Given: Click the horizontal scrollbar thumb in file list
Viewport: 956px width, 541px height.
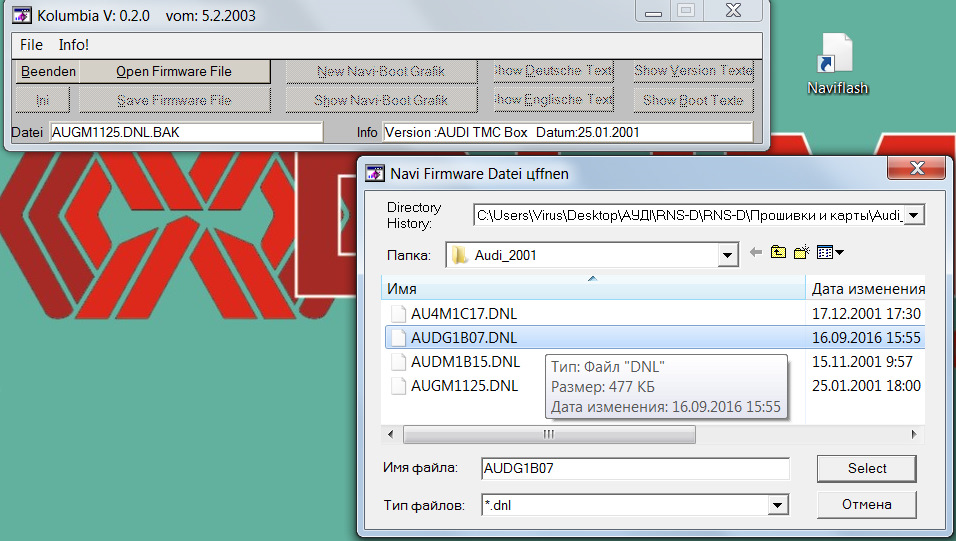Looking at the screenshot, I should pyautogui.click(x=549, y=434).
